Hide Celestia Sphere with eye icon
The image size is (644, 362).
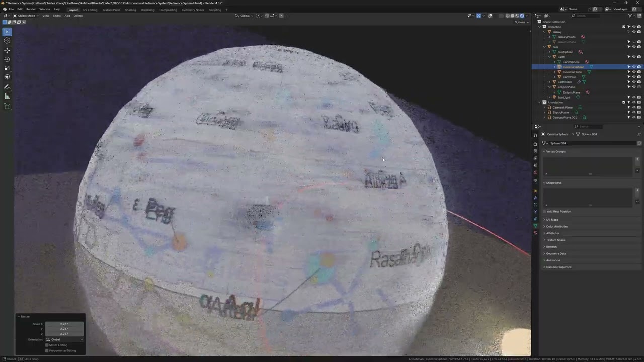(x=634, y=67)
